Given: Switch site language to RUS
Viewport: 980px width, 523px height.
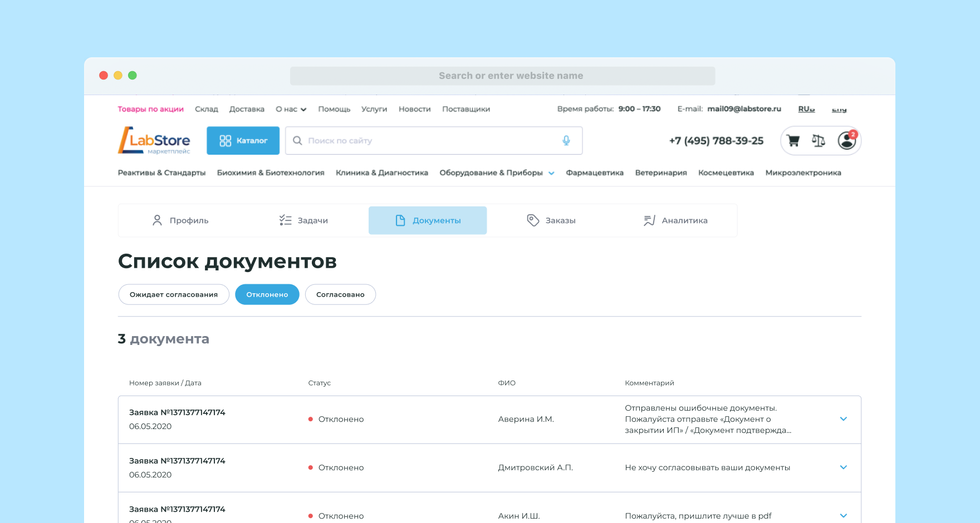Looking at the screenshot, I should point(806,109).
